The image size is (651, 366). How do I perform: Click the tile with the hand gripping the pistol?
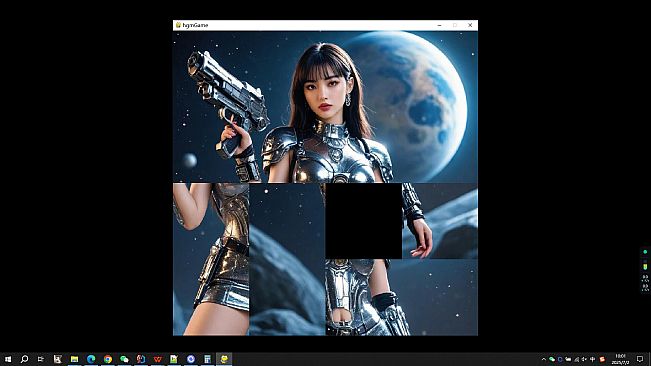coord(211,145)
